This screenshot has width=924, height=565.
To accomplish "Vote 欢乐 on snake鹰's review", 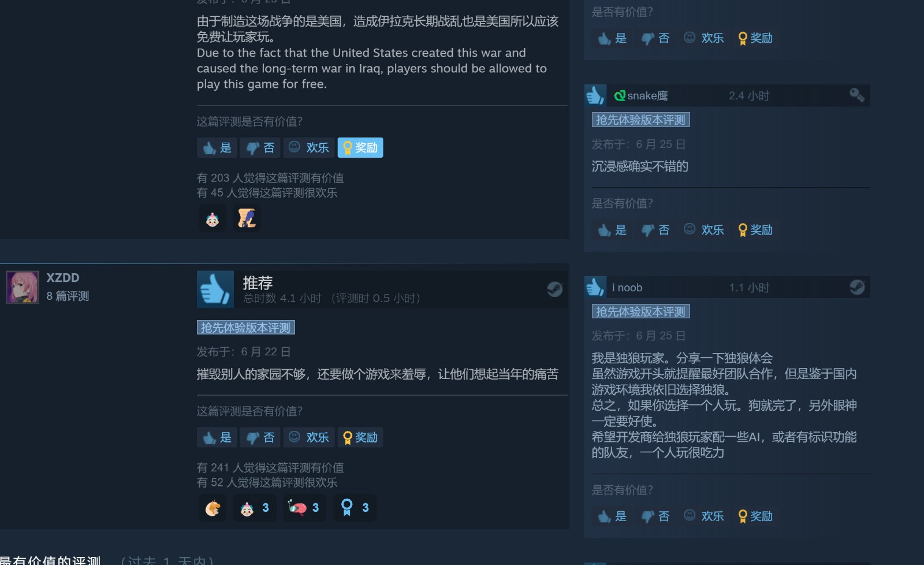I will click(x=703, y=230).
